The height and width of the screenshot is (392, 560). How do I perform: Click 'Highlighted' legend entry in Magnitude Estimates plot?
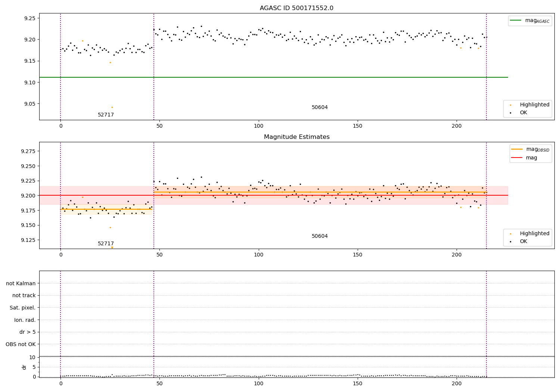coord(535,234)
